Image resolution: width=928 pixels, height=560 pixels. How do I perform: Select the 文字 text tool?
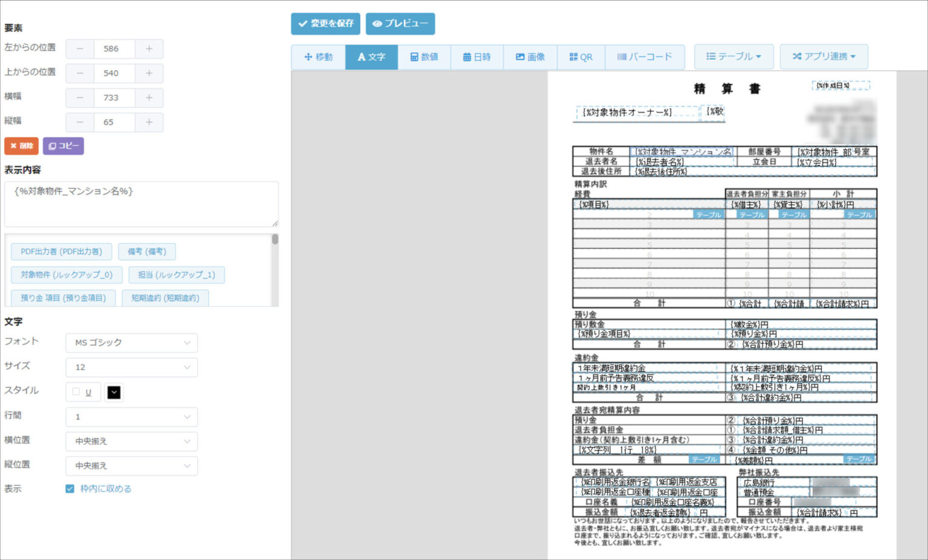click(x=371, y=57)
